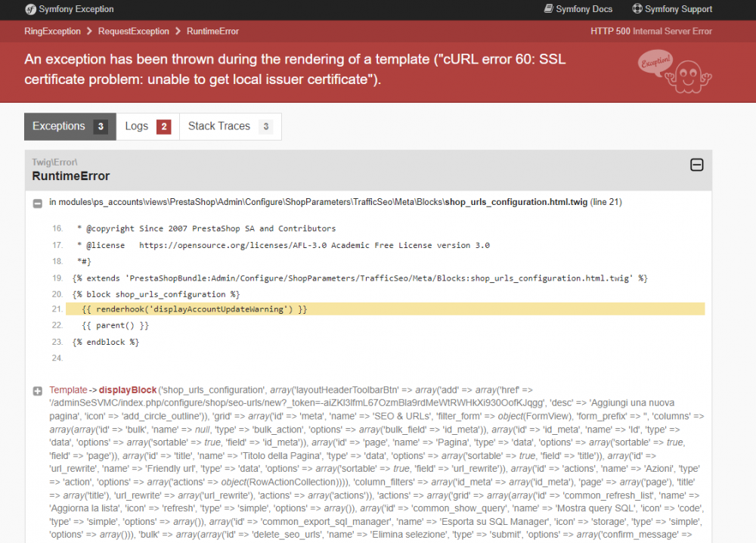The width and height of the screenshot is (756, 543).
Task: Click the cURL error 60 exception message
Action: tap(295, 69)
